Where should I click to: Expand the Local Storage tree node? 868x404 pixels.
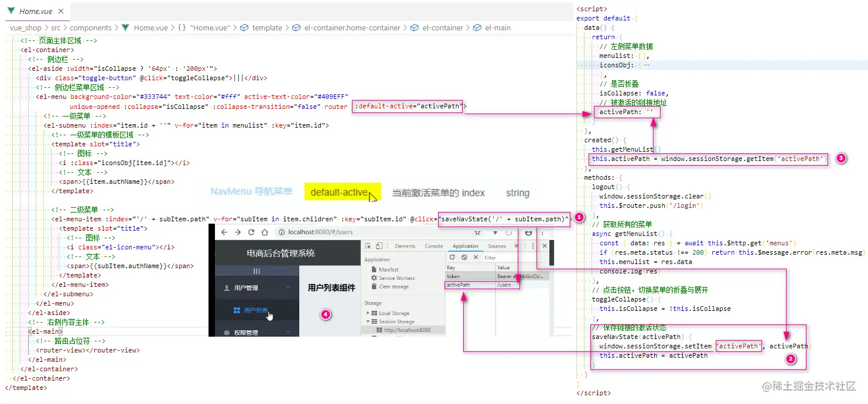(368, 313)
